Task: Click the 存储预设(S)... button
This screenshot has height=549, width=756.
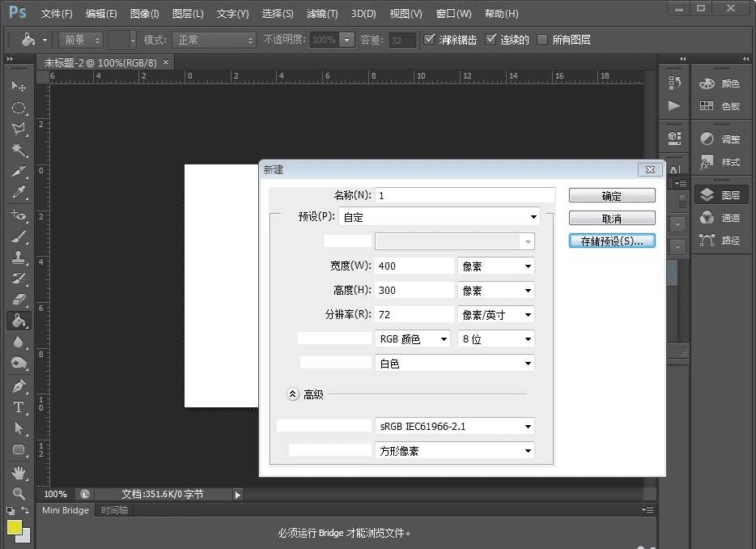Action: click(x=612, y=241)
